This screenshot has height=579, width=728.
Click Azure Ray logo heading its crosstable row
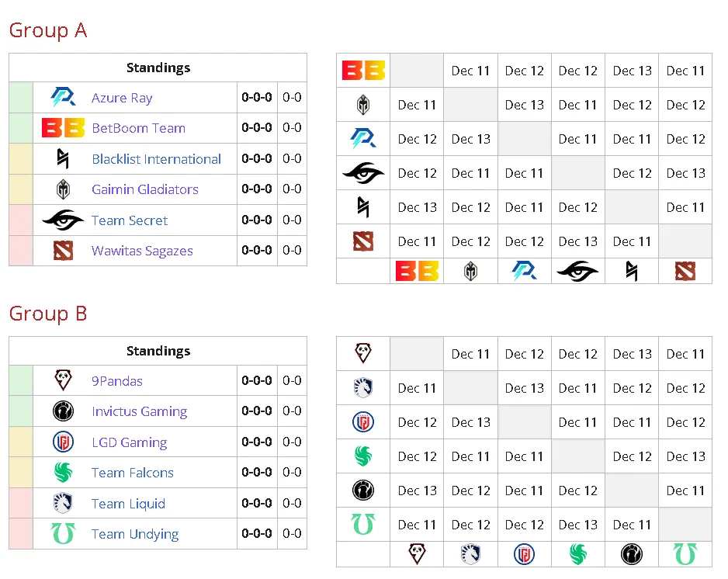(x=363, y=139)
